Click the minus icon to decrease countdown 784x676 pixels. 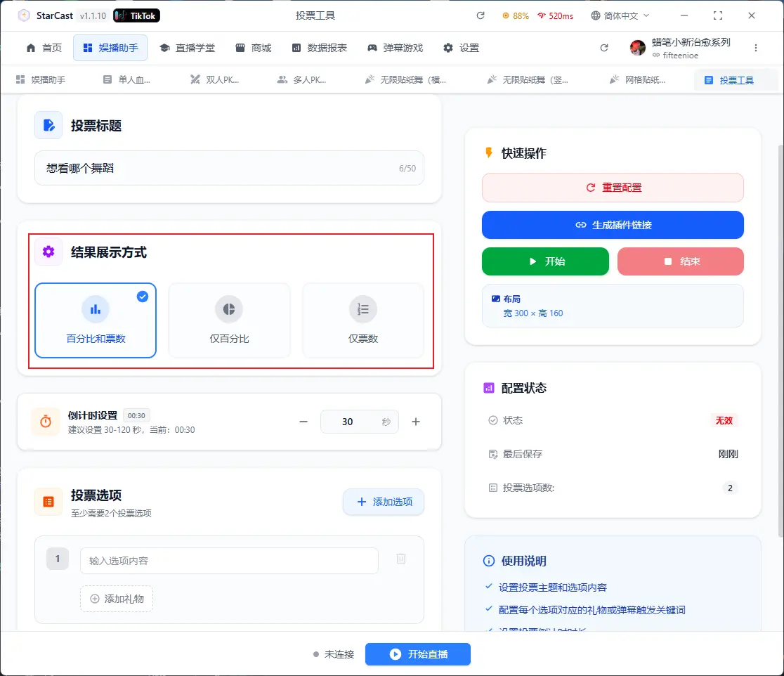coord(303,422)
